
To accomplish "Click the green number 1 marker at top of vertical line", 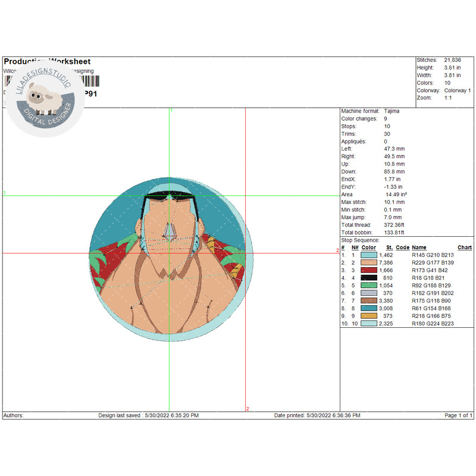I will coord(171,111).
